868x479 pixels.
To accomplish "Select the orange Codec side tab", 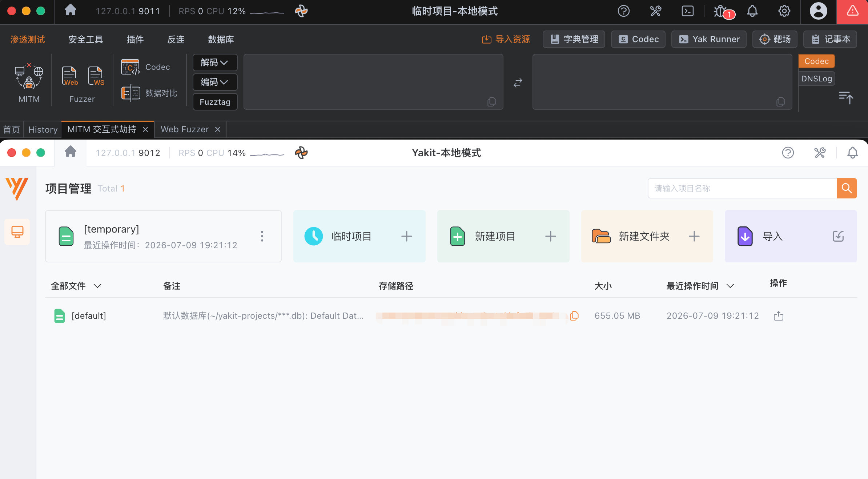I will pos(817,61).
